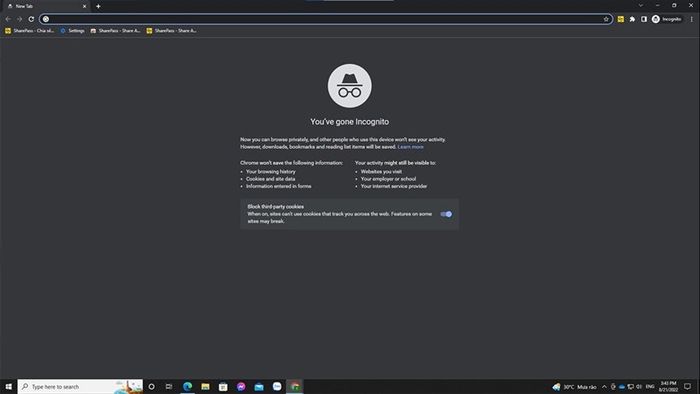Close the New Tab tab
This screenshot has height=394, width=700.
pos(84,6)
